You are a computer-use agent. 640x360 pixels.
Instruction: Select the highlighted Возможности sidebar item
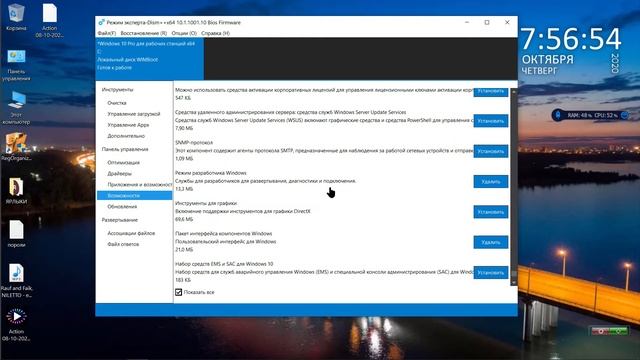[135, 196]
